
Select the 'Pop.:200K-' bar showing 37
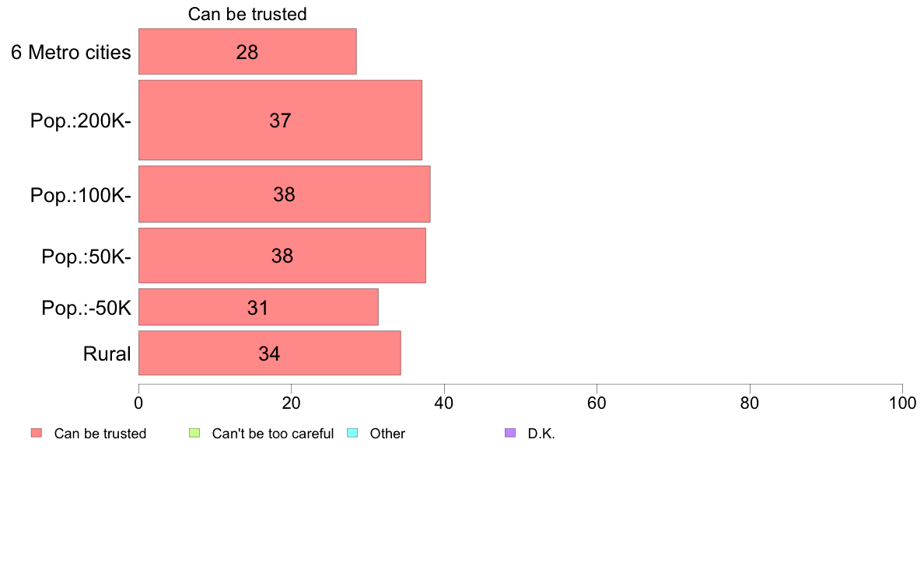click(281, 120)
